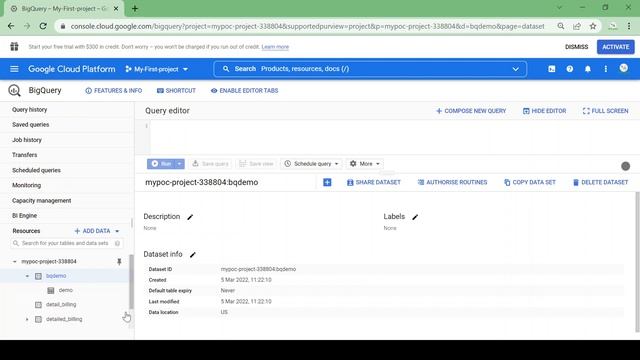Open Saved queries
Viewport: 640px width, 360px height.
click(31, 125)
